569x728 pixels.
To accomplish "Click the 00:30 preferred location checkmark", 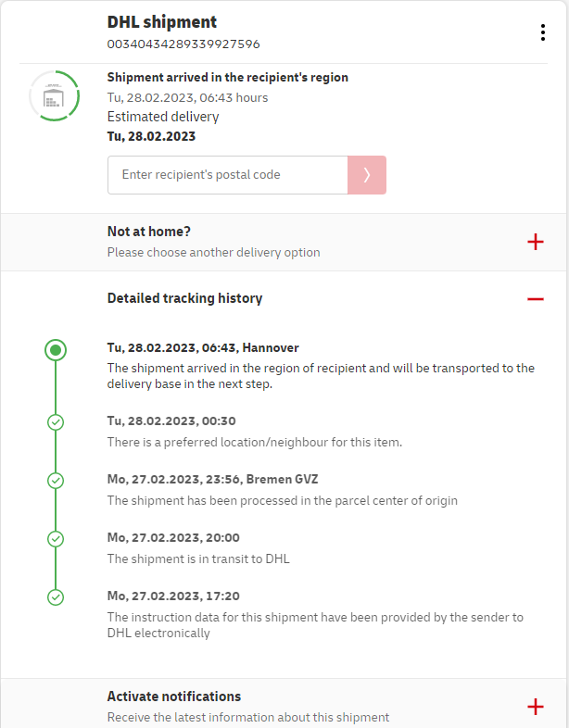I will 56,422.
